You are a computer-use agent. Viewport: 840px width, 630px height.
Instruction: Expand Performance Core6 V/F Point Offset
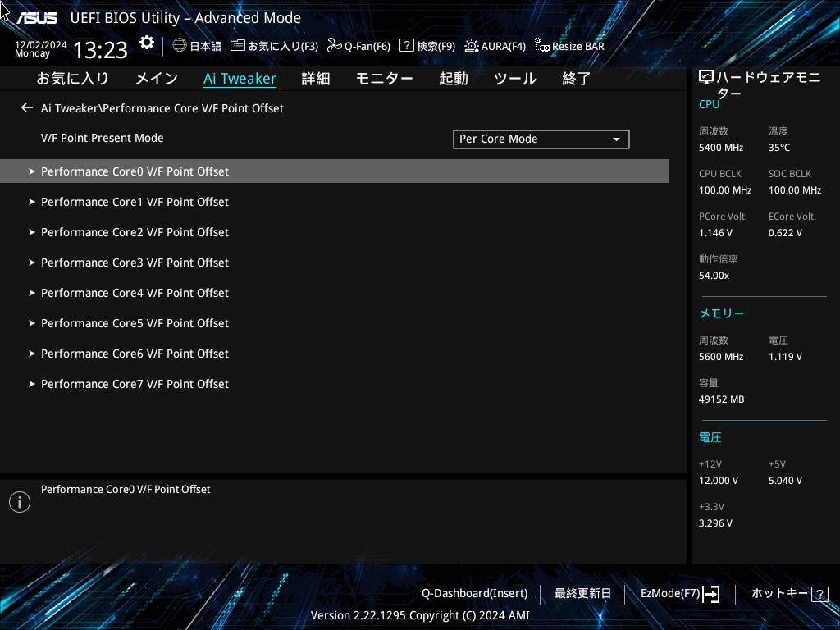click(335, 354)
